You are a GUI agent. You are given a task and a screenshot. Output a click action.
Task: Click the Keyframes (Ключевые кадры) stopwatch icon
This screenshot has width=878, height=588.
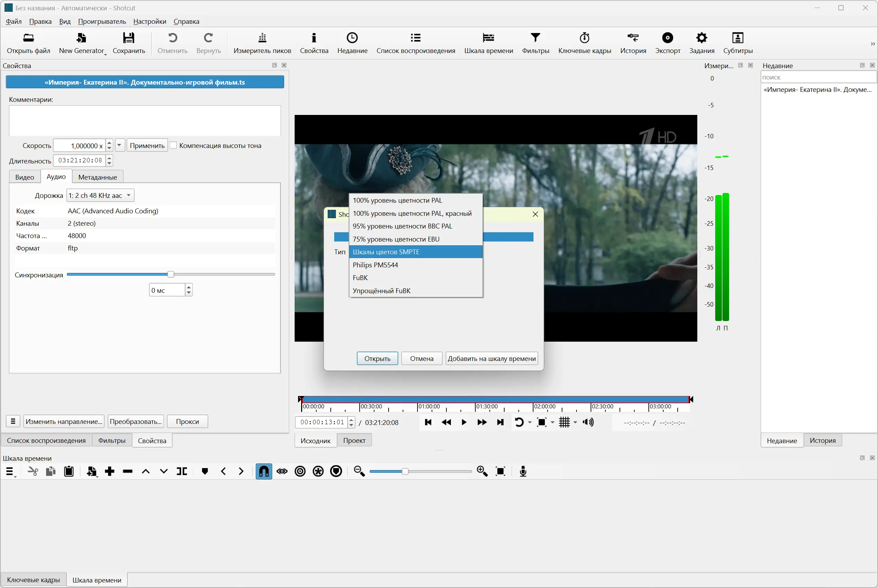(x=584, y=38)
